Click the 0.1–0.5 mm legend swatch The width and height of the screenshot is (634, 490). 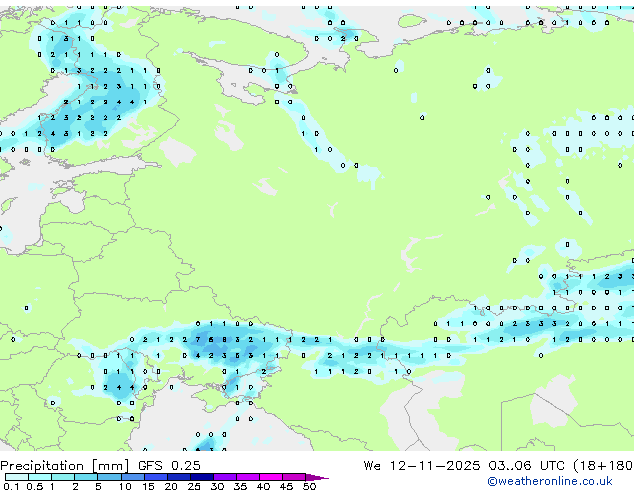coord(17,477)
